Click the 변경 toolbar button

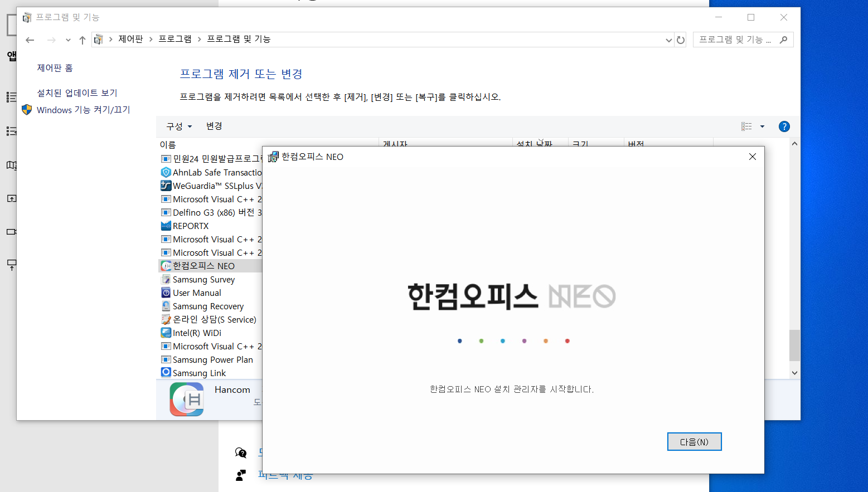[x=214, y=126]
